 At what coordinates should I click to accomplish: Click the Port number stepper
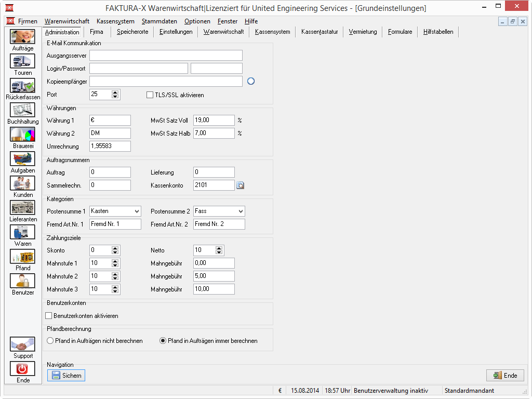(115, 95)
